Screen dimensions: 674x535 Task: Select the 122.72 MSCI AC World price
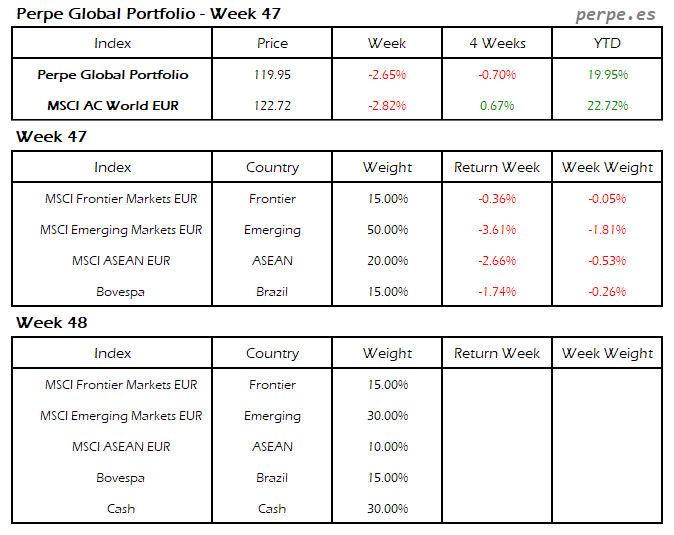tap(272, 105)
